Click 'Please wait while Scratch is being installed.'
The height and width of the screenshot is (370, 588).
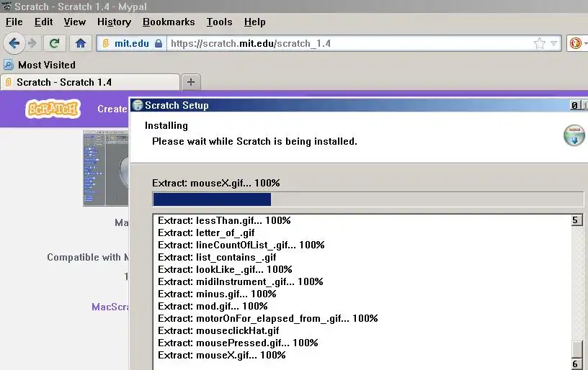pos(254,142)
